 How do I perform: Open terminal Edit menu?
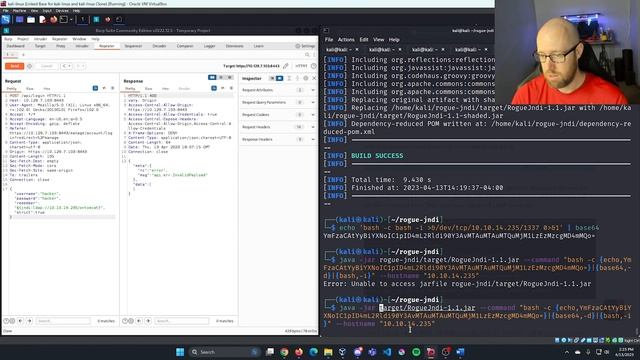(364, 40)
